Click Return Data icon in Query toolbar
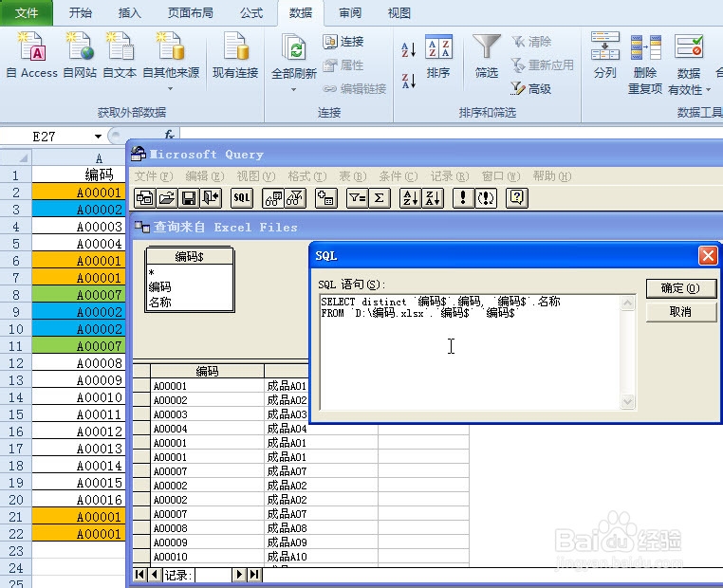The height and width of the screenshot is (588, 723). 212,198
